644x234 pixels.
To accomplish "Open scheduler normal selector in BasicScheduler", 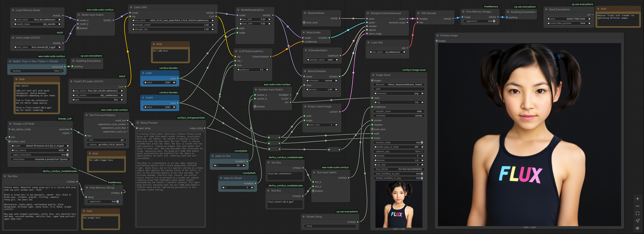I will pos(322,81).
